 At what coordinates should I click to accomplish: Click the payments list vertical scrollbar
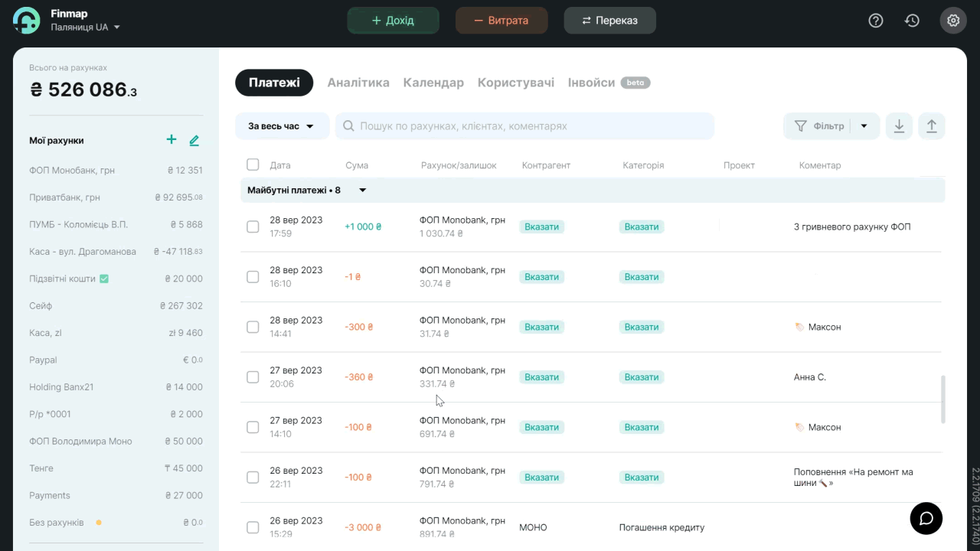[942, 399]
